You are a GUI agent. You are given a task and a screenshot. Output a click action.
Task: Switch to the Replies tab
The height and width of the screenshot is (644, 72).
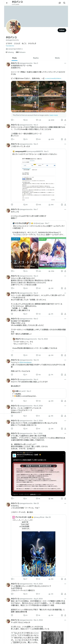pos(36,58)
